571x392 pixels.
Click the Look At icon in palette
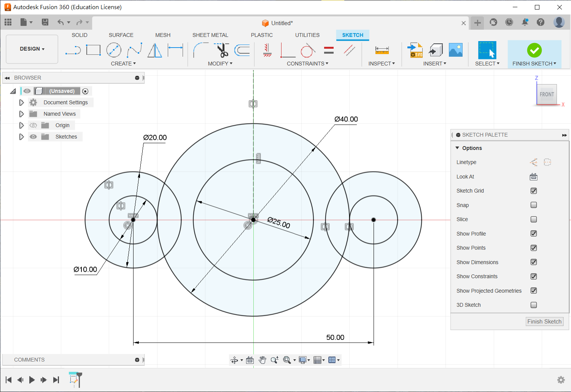click(x=533, y=177)
